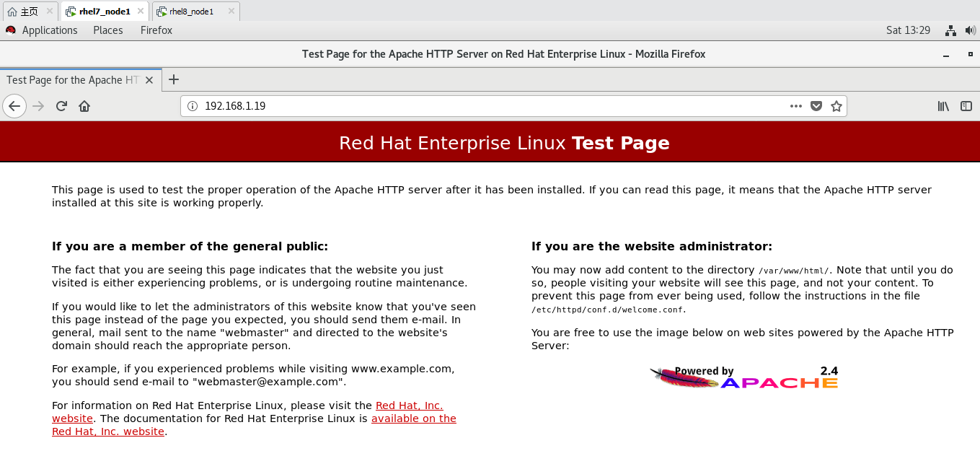Follow the "Red Hat, Inc. website" link
The width and height of the screenshot is (980, 469).
click(x=410, y=406)
